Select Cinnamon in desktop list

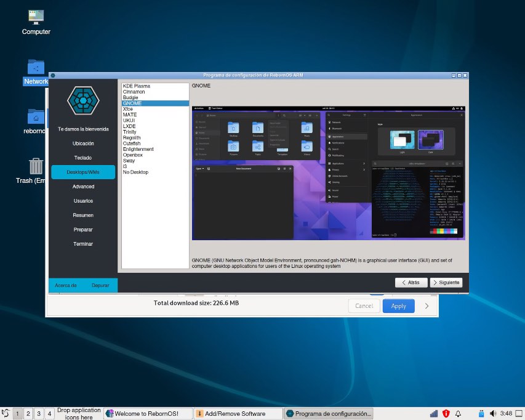point(155,92)
